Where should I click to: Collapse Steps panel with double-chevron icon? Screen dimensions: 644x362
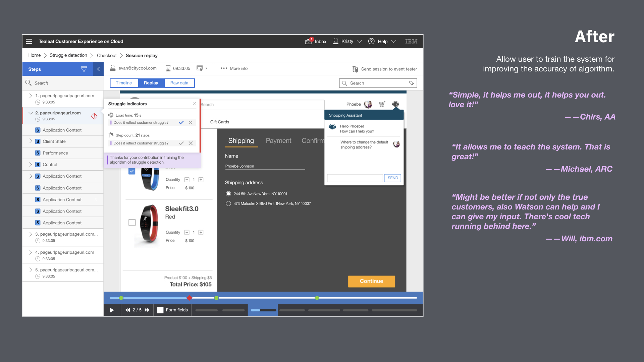(x=99, y=69)
